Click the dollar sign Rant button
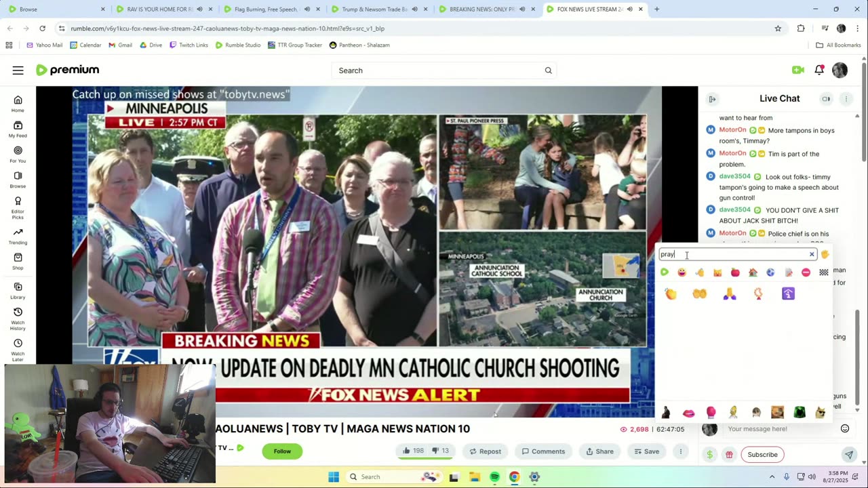Image resolution: width=868 pixels, height=488 pixels. click(x=709, y=455)
